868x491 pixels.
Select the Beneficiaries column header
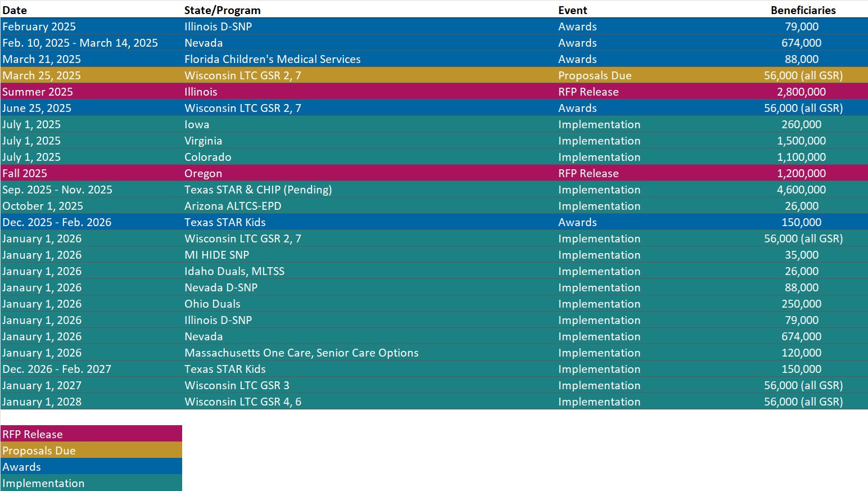tap(803, 10)
